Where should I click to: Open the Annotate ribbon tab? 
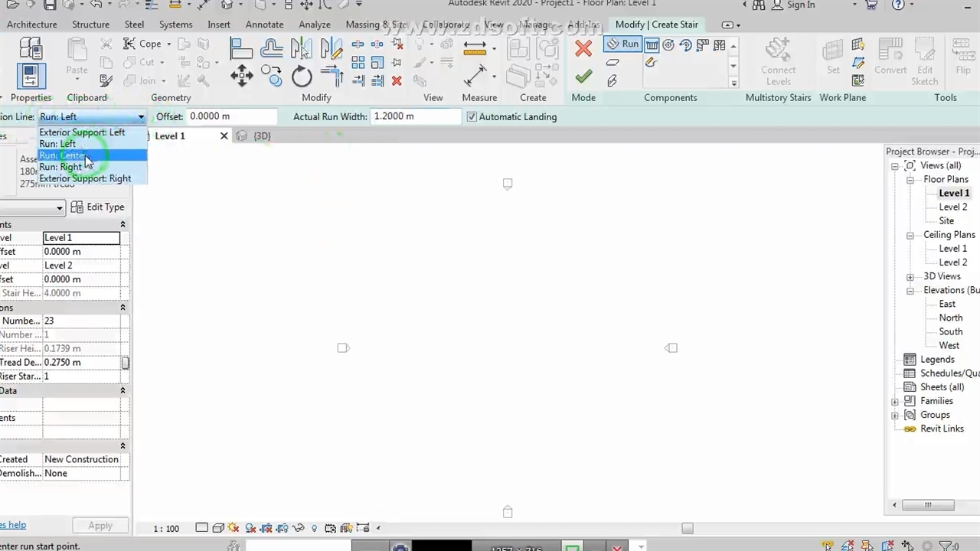tap(264, 24)
